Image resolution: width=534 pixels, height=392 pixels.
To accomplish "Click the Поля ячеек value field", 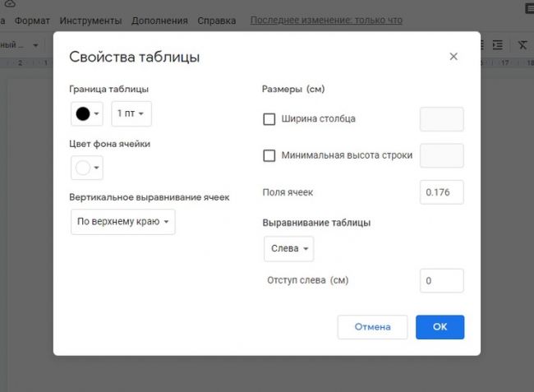I will coord(441,191).
